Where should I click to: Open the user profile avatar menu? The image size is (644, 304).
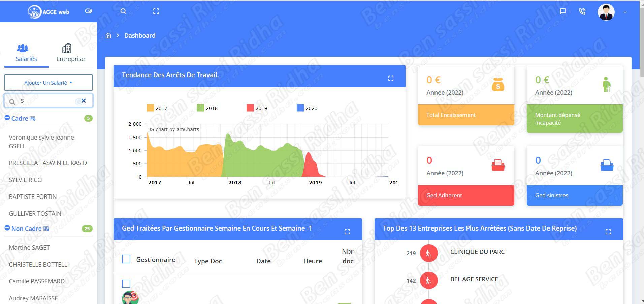[606, 12]
